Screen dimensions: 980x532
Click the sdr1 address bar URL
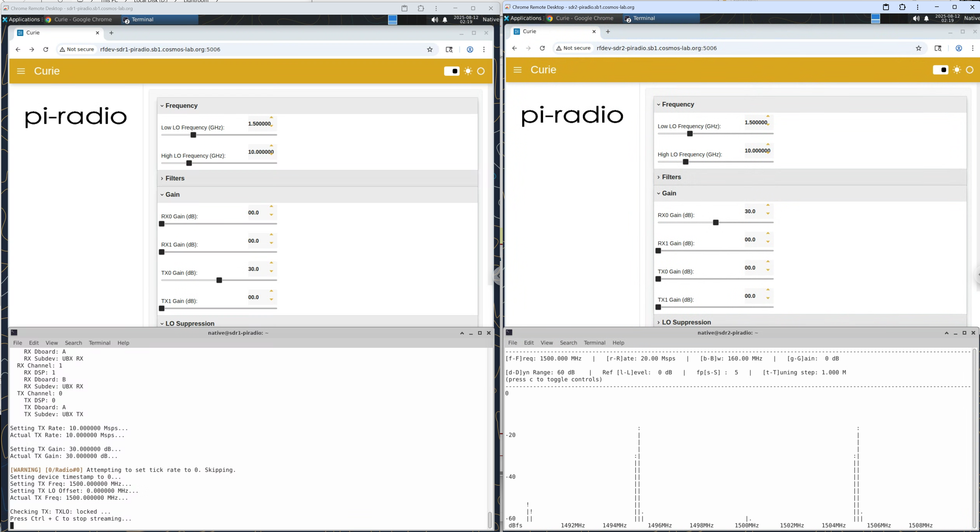coord(160,49)
